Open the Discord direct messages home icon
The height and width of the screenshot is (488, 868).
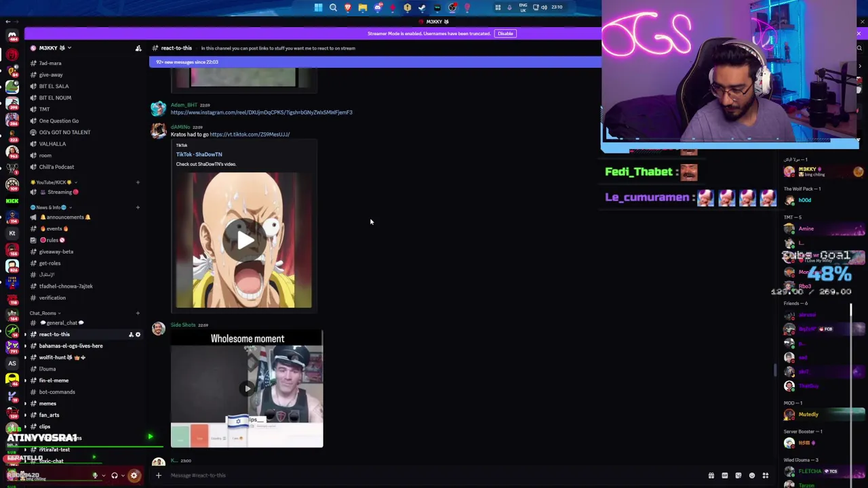pos(12,36)
